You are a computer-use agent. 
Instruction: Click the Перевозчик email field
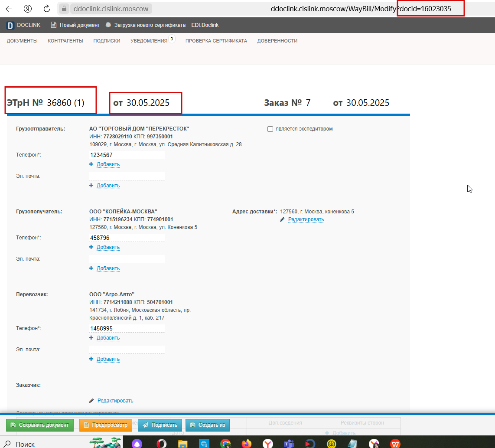pyautogui.click(x=127, y=350)
